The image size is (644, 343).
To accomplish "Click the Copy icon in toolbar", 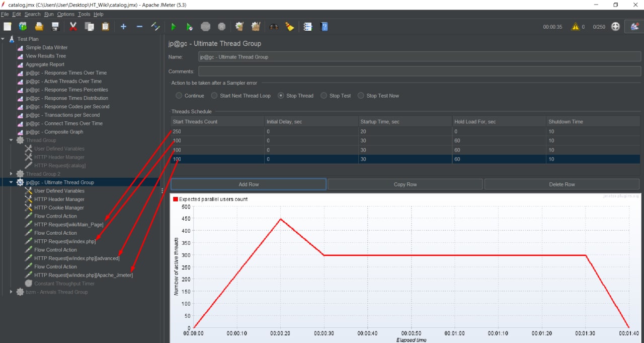I will pos(90,26).
